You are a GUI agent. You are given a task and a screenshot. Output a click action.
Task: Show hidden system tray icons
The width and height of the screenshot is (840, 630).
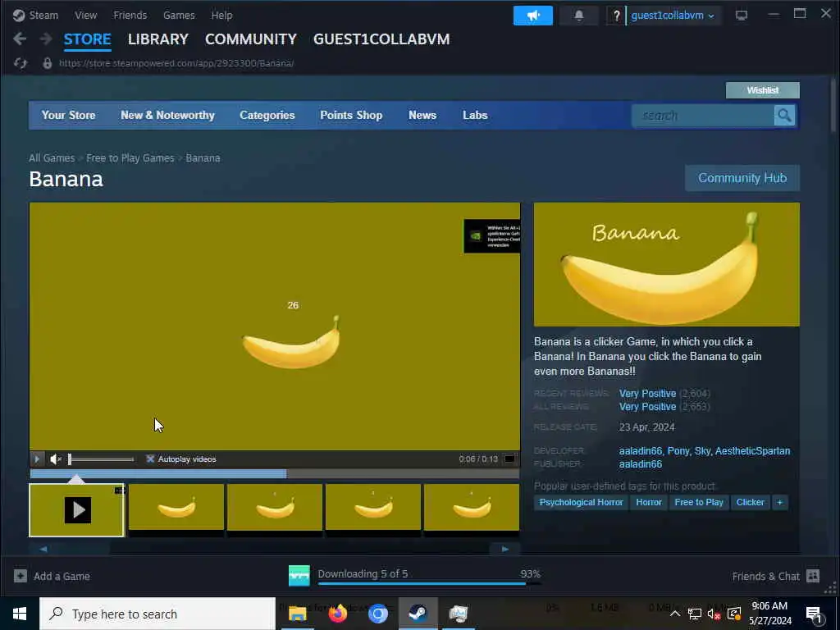tap(675, 614)
